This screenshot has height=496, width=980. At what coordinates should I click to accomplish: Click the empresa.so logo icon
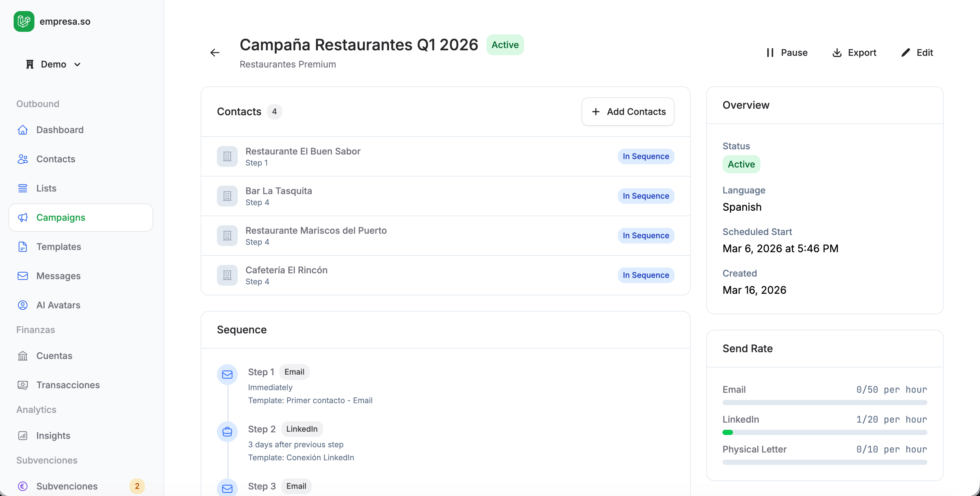click(24, 21)
